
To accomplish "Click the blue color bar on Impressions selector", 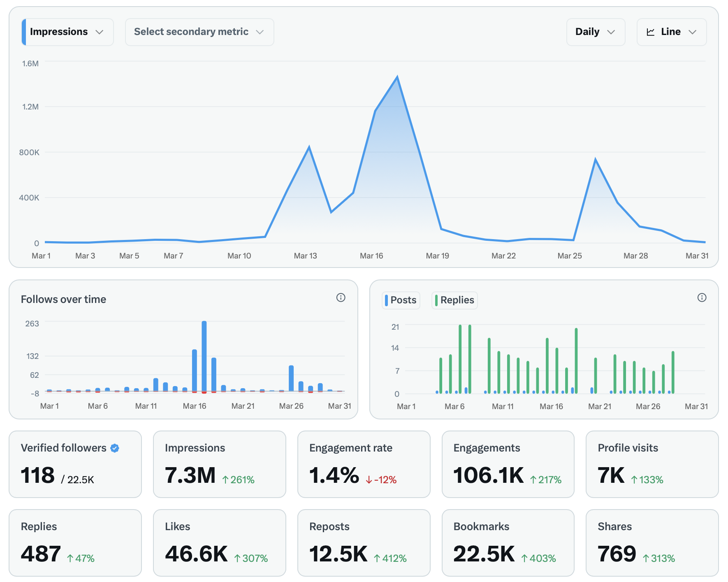I will 24,32.
